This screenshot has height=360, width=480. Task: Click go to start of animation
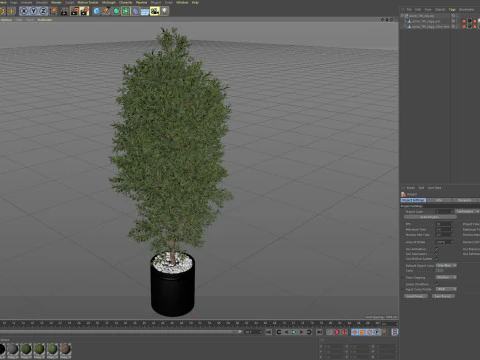coord(269,332)
